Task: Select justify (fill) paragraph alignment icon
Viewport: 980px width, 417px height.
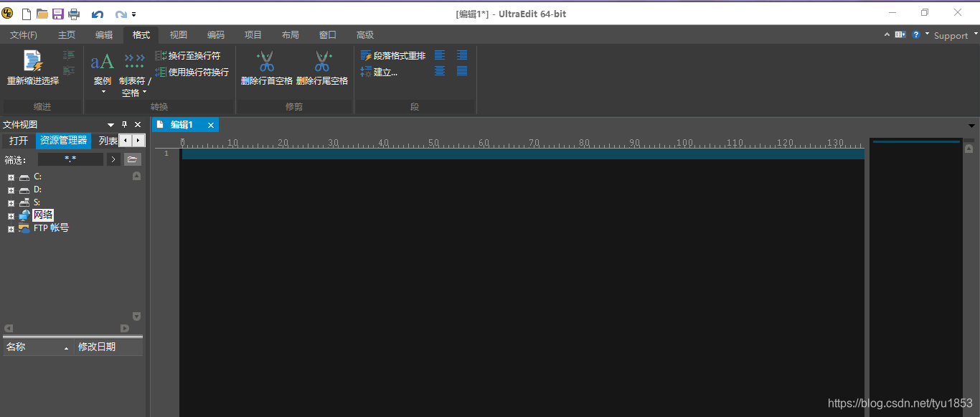Action: click(x=462, y=70)
